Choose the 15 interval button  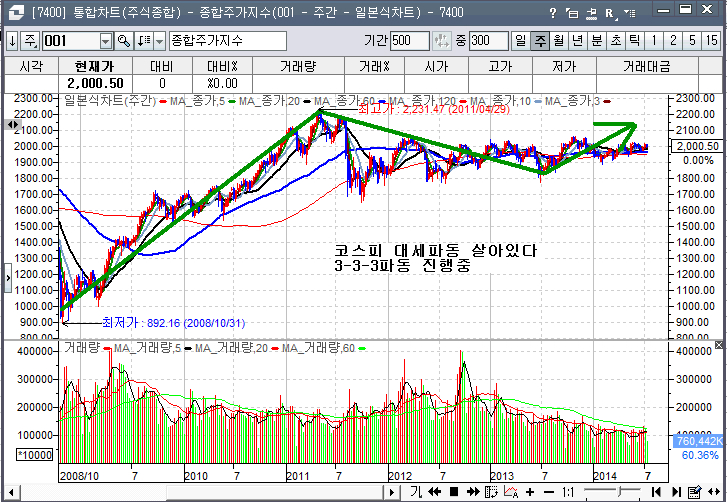tap(711, 41)
